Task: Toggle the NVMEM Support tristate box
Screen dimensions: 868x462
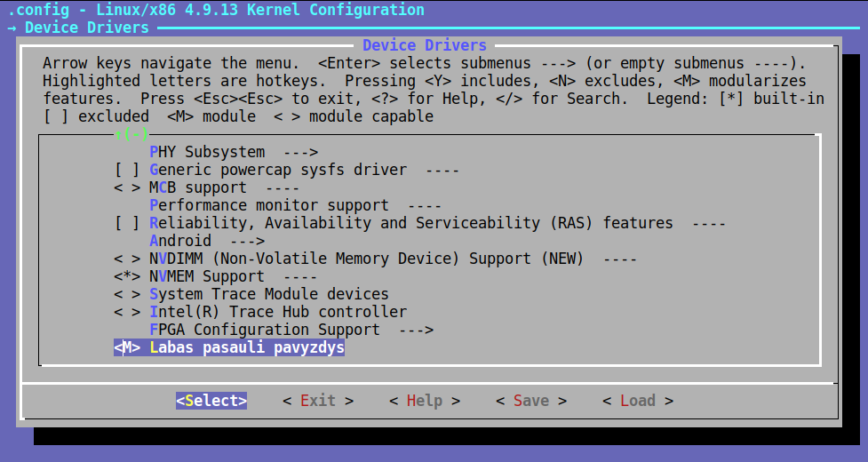Action: click(x=127, y=276)
